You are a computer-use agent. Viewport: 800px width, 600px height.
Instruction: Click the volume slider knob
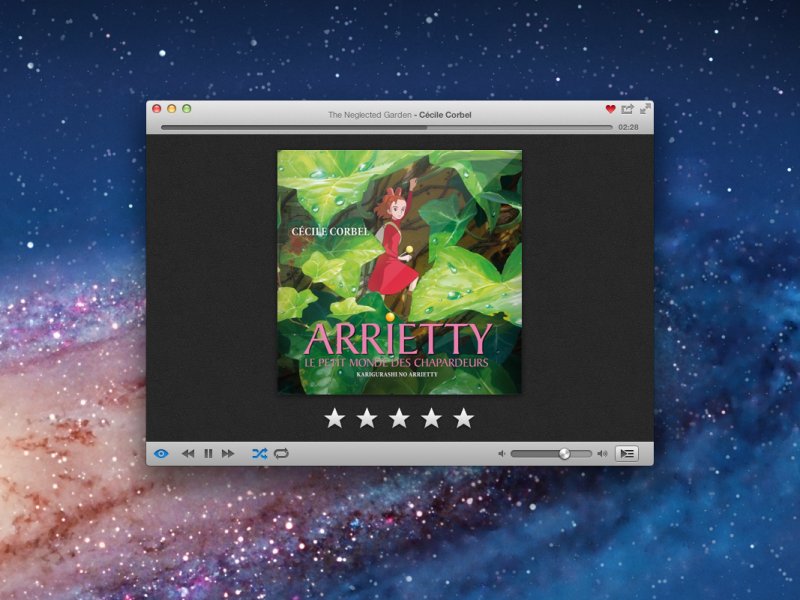(564, 454)
